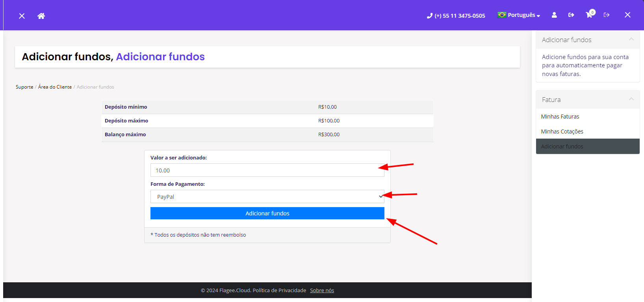The height and width of the screenshot is (302, 644).
Task: Collapse the Adicionar fundos sidebar panel
Action: click(631, 39)
